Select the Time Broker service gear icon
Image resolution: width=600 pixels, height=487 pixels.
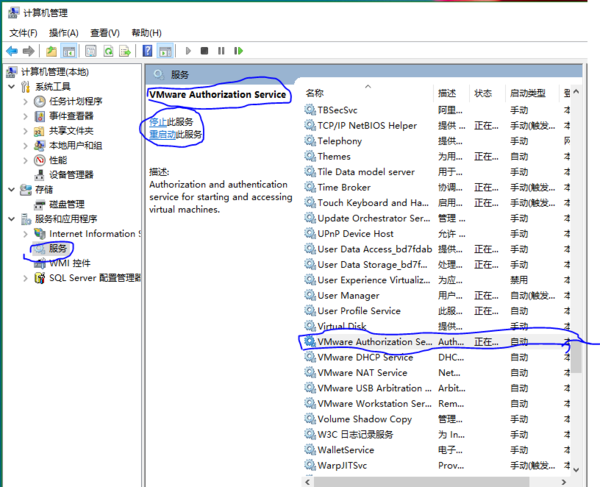coord(310,187)
